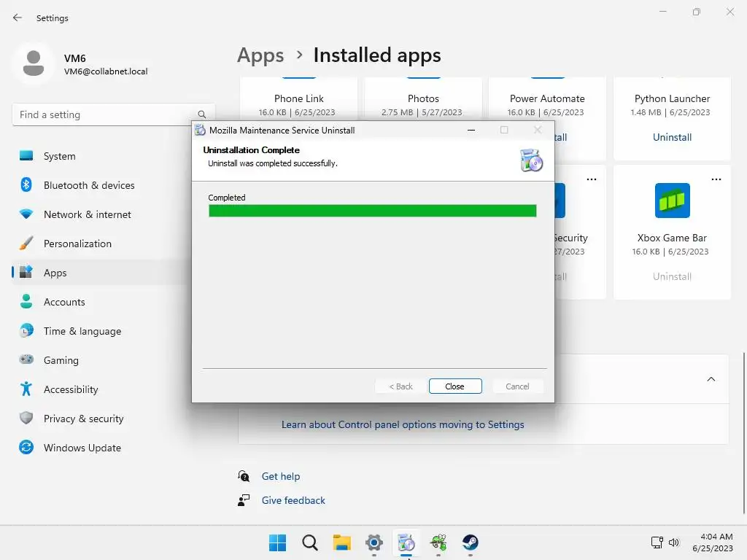The height and width of the screenshot is (560, 747).
Task: Click the Photos app card title
Action: click(423, 98)
